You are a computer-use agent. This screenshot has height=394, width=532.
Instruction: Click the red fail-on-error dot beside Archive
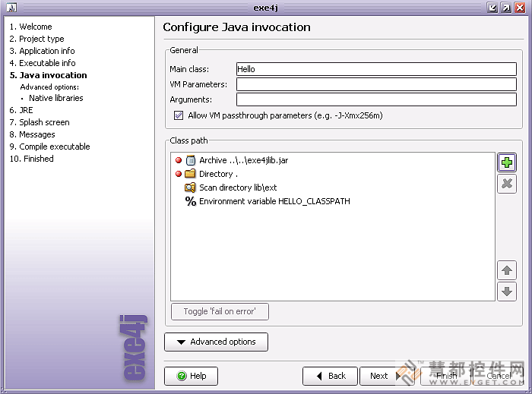click(179, 160)
